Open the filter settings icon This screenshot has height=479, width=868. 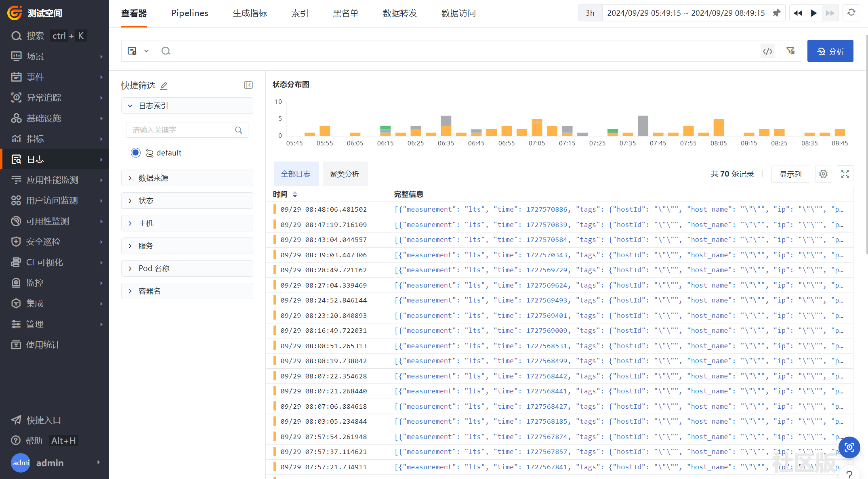(x=790, y=51)
